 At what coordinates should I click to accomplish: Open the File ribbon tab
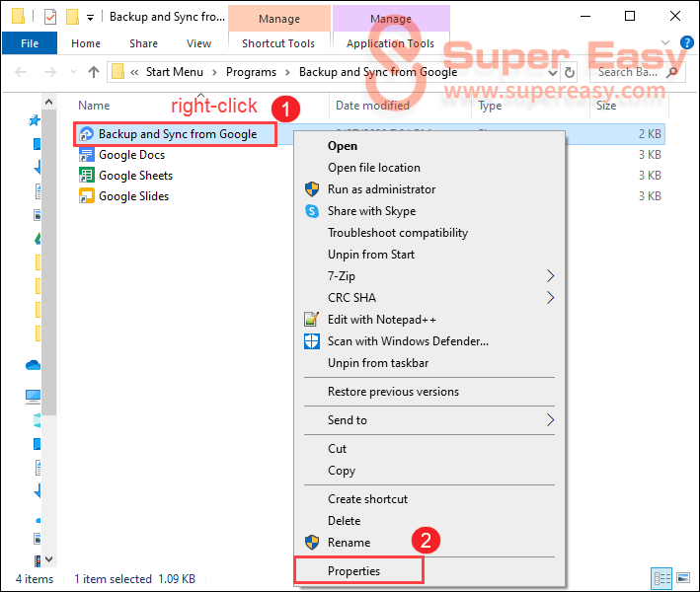tap(30, 43)
